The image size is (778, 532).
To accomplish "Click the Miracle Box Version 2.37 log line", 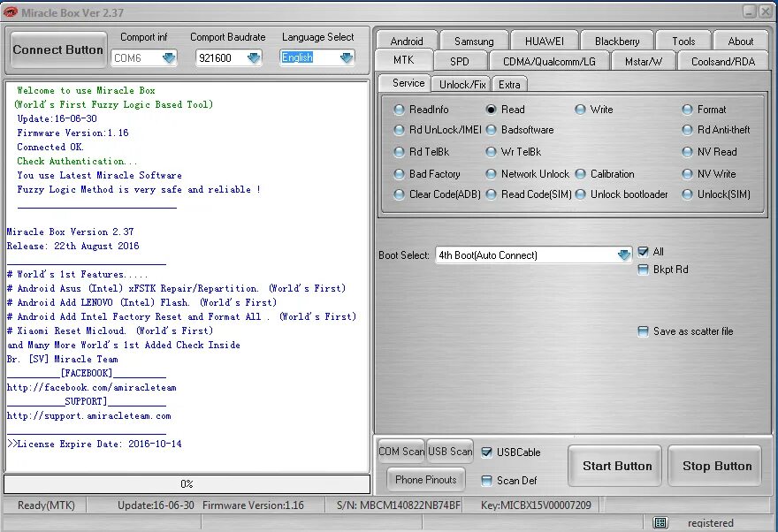I will 70,232.
